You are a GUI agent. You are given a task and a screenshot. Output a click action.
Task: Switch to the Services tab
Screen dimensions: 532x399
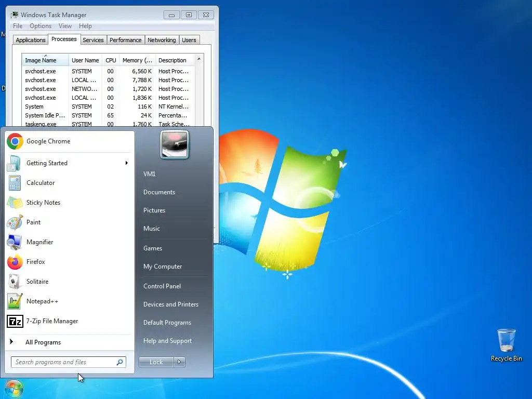tap(93, 40)
